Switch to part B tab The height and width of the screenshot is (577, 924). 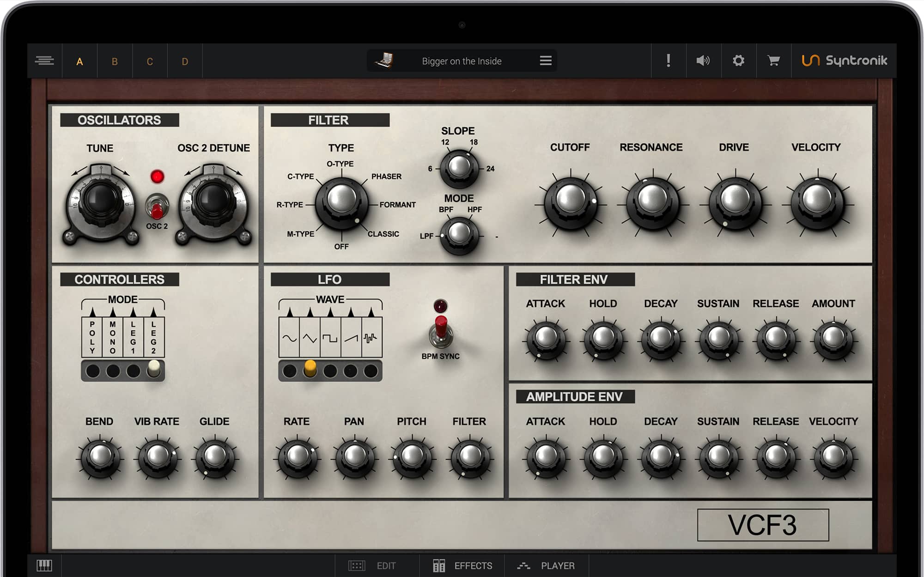[115, 61]
